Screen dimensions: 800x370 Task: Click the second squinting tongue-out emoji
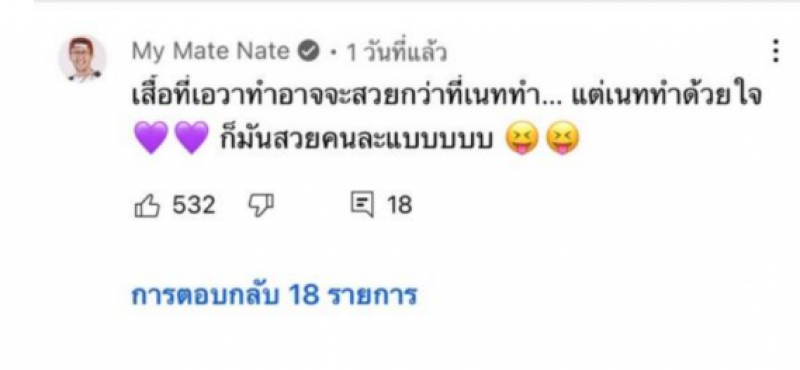tap(562, 137)
